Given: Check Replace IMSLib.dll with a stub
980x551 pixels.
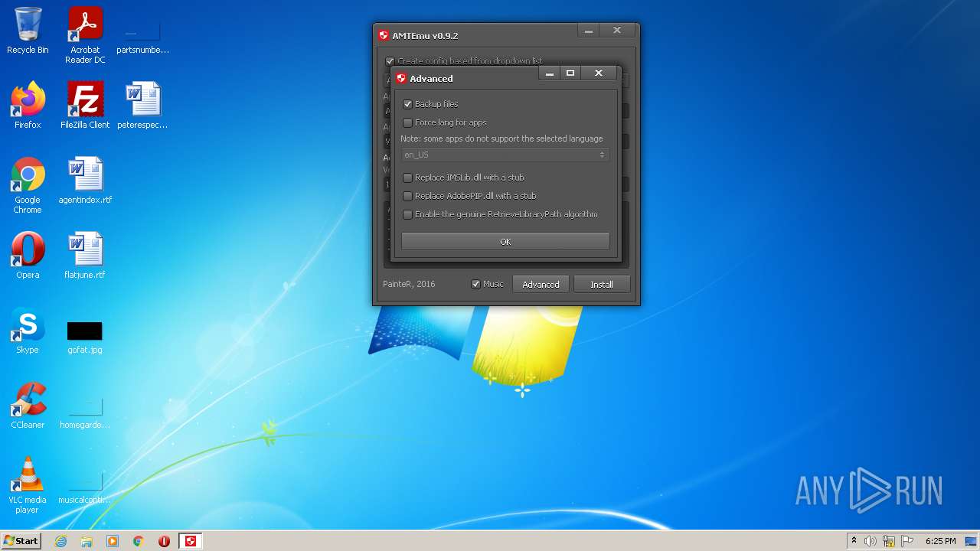Looking at the screenshot, I should coord(407,178).
